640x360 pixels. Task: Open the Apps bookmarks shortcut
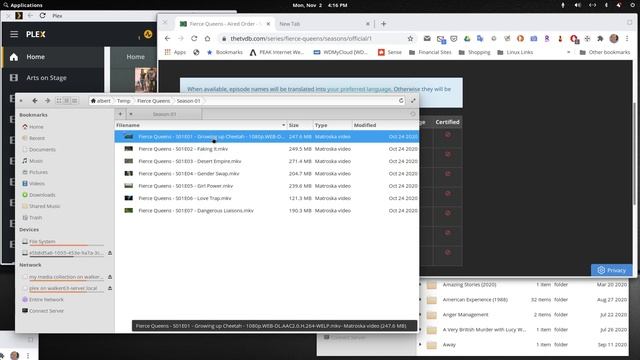175,52
